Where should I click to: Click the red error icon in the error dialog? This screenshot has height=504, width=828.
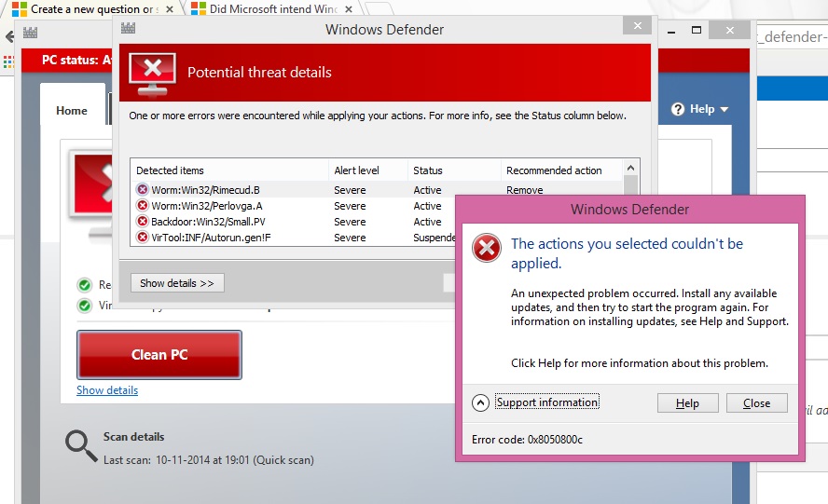pyautogui.click(x=487, y=248)
